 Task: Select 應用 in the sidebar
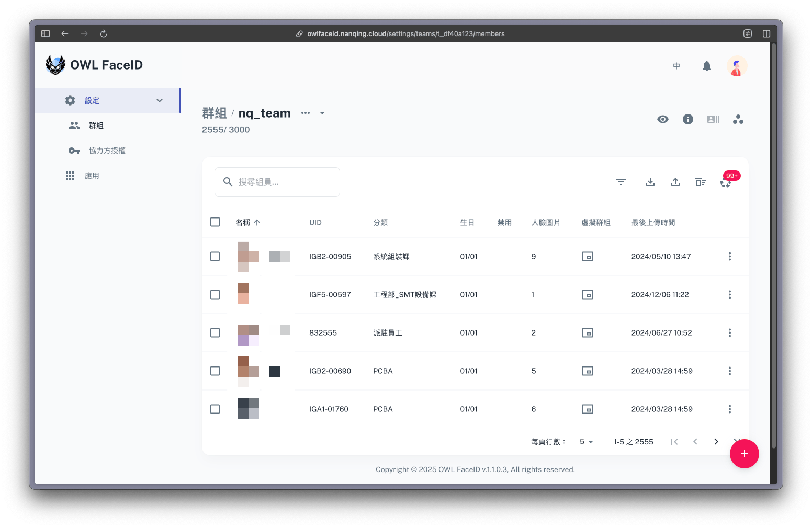pos(92,176)
